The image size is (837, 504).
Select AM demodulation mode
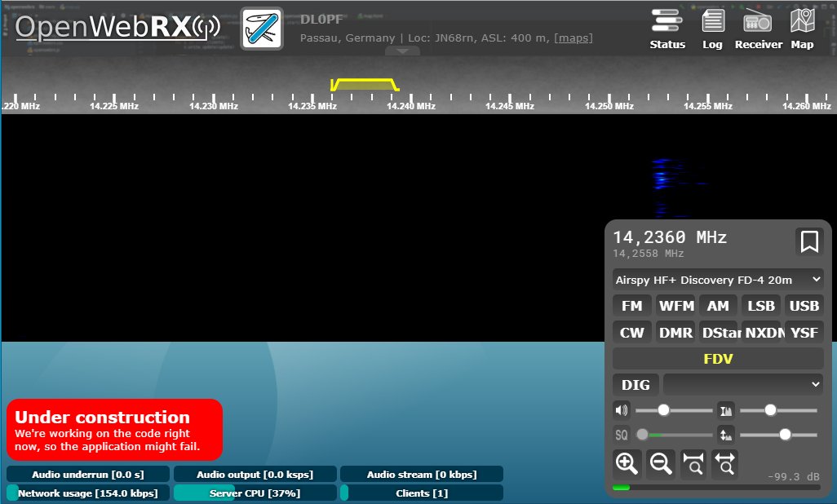718,306
